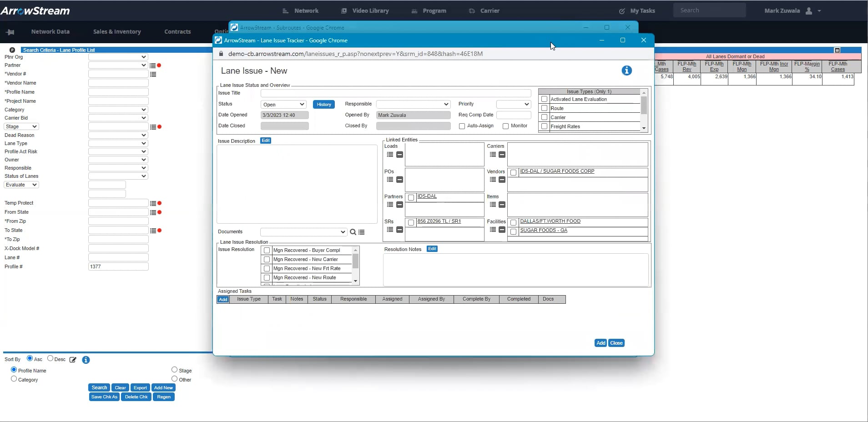Open the Network menu
This screenshot has width=868, height=422.
[x=300, y=11]
